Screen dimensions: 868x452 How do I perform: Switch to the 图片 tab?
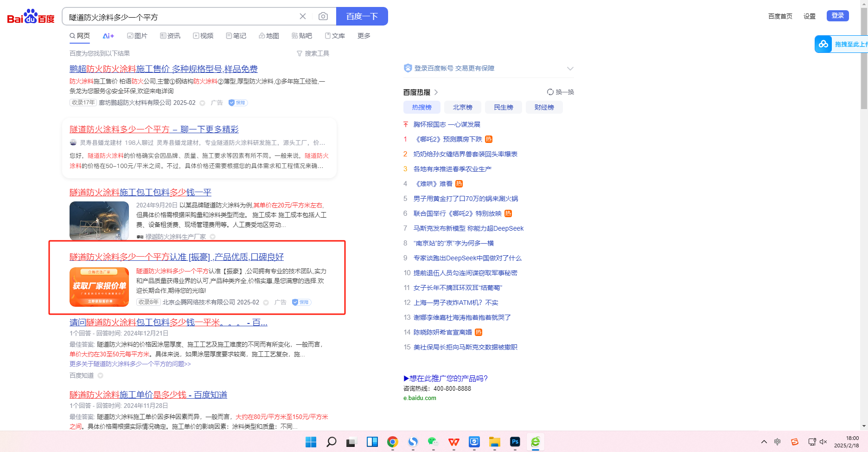(x=137, y=36)
